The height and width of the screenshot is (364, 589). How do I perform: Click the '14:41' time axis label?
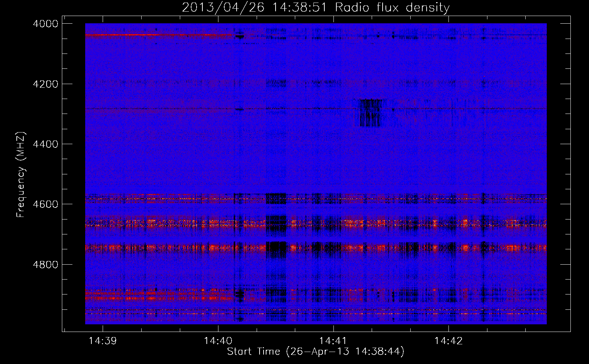coord(333,341)
